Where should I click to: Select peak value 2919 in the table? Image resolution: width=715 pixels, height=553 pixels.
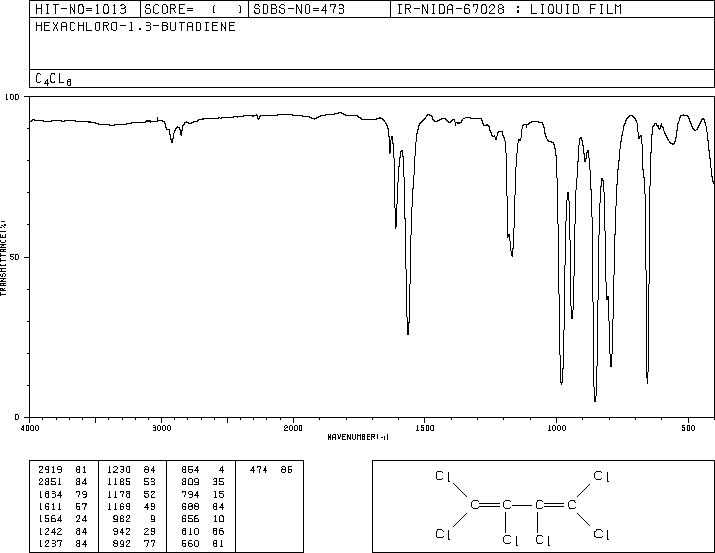point(50,470)
